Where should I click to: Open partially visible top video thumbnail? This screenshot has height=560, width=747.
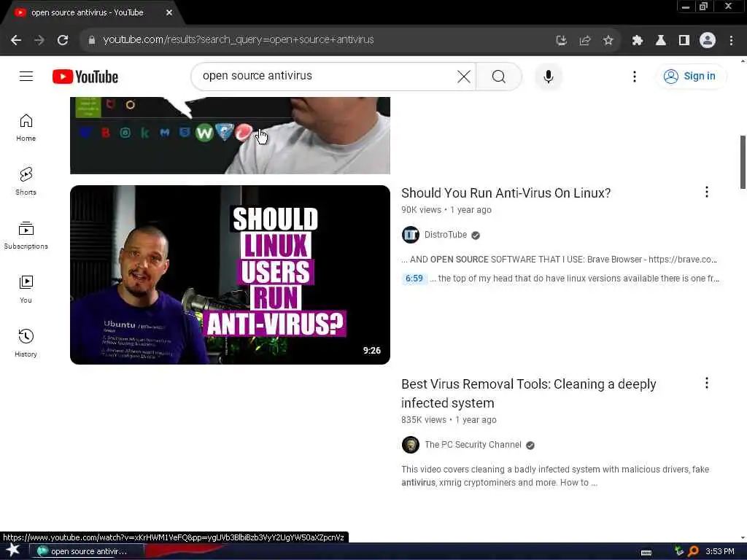[x=230, y=135]
